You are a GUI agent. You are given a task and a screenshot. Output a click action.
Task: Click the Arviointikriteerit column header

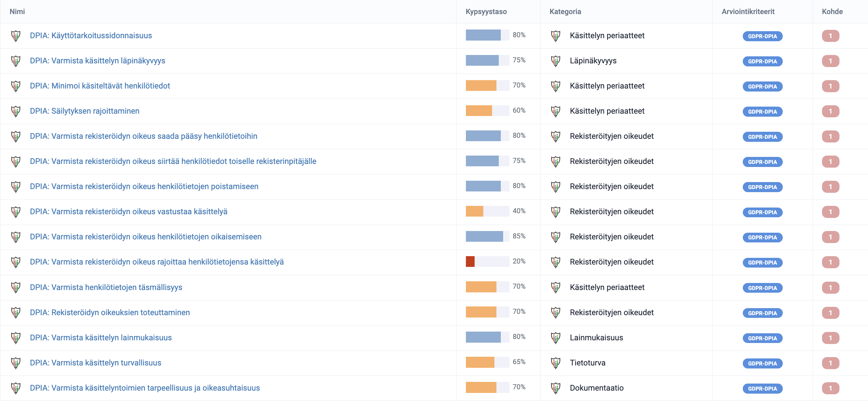(x=748, y=12)
